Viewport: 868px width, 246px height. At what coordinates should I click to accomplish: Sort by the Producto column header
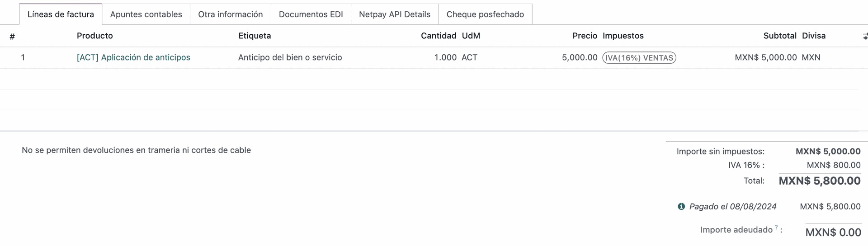[x=95, y=36]
